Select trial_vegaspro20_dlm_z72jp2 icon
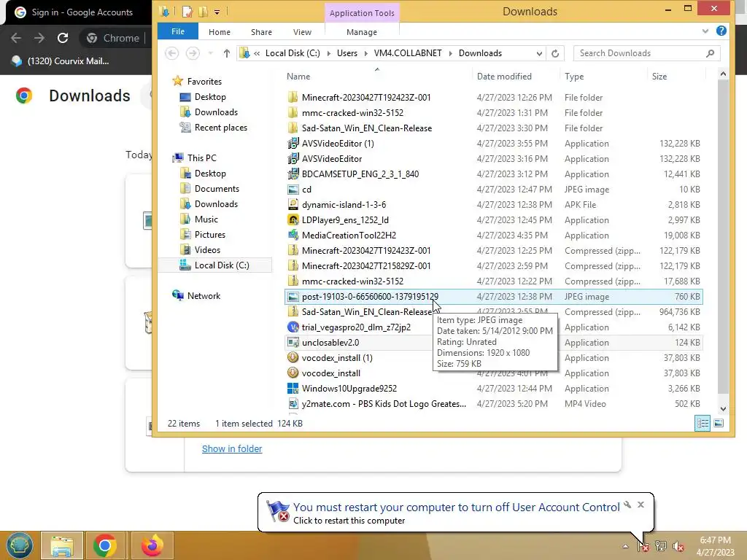This screenshot has height=560, width=747. (293, 327)
